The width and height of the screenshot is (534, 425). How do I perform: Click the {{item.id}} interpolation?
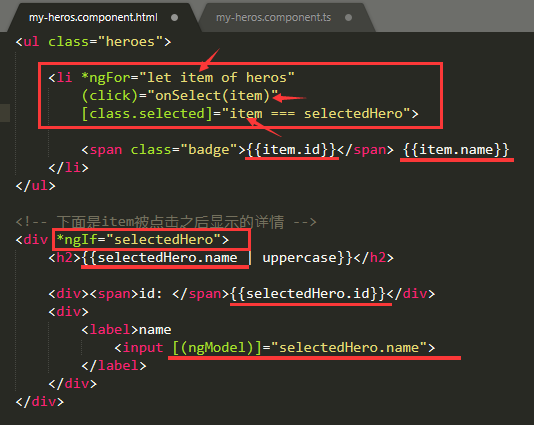(291, 150)
